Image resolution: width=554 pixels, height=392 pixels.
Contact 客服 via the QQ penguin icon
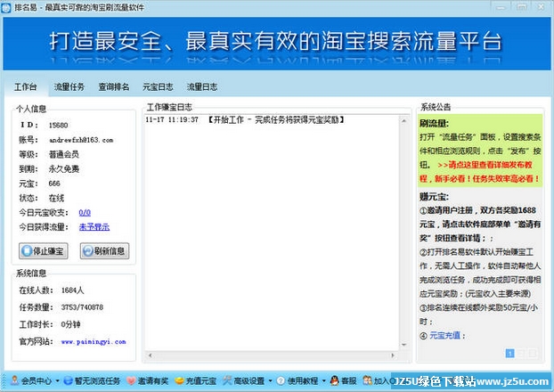point(335,380)
